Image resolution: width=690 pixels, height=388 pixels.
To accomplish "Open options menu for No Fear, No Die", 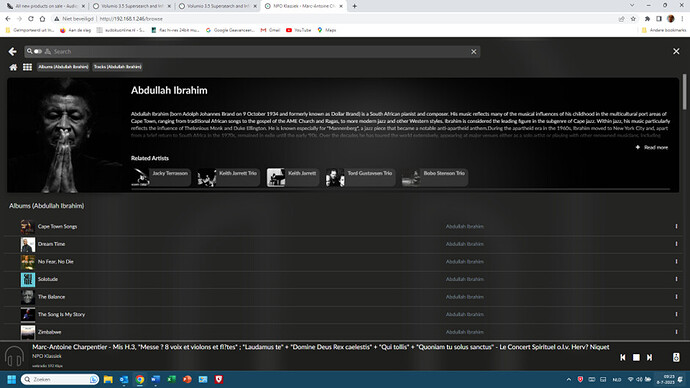I will 676,262.
